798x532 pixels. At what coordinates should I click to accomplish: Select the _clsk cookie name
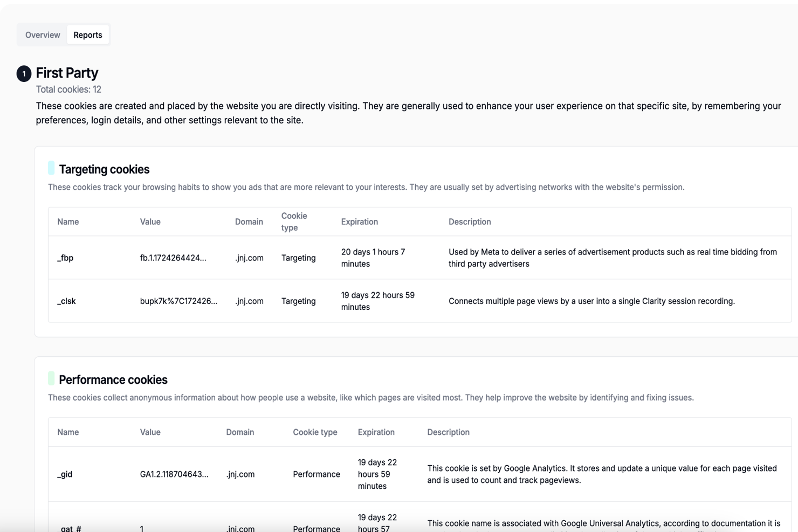66,301
